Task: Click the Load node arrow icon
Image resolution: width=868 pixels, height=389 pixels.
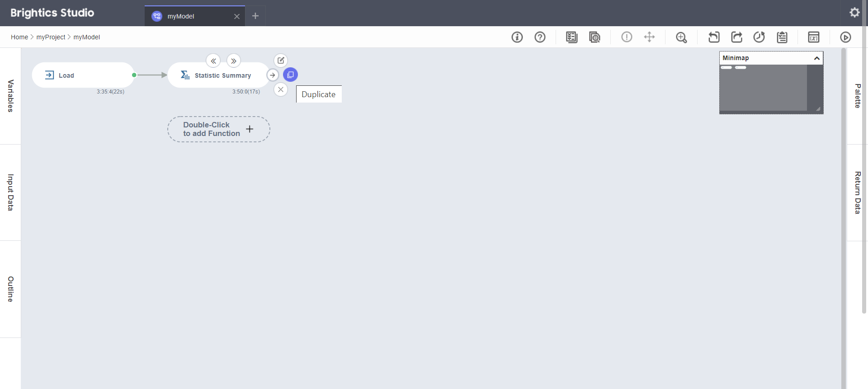Action: 50,75
